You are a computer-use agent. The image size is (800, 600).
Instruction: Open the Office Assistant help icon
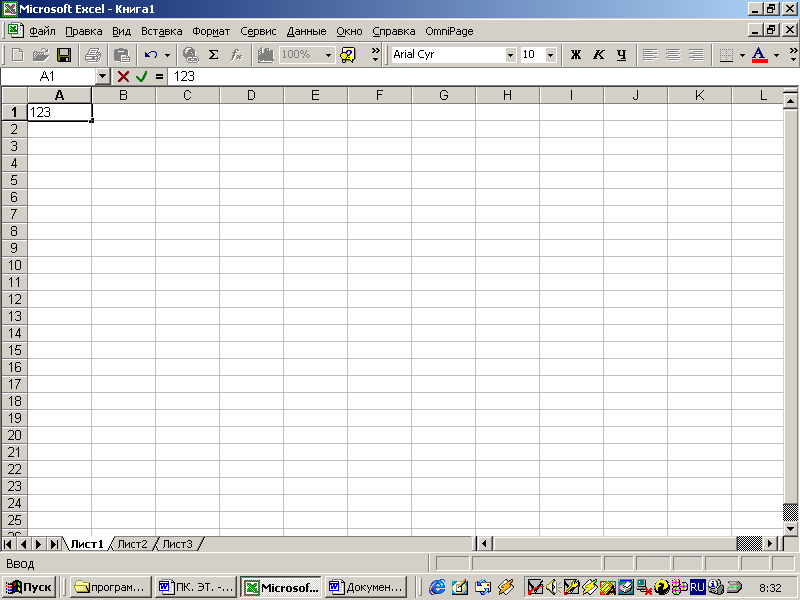pos(348,55)
